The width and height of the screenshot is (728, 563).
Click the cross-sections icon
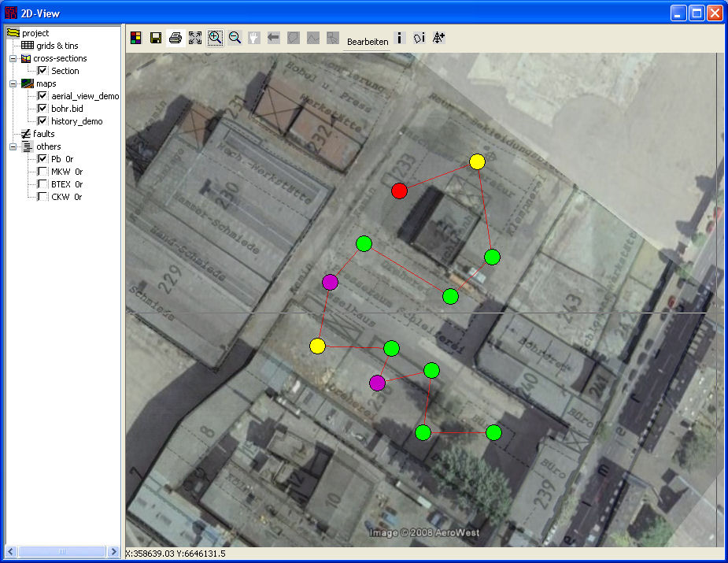[26, 58]
